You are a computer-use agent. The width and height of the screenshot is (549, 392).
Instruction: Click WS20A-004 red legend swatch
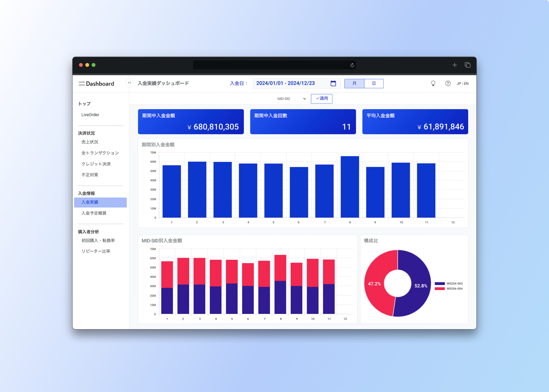pos(439,289)
